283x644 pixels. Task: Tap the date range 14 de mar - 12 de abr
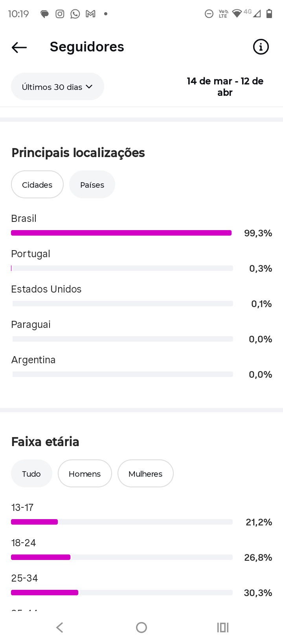[x=225, y=87]
